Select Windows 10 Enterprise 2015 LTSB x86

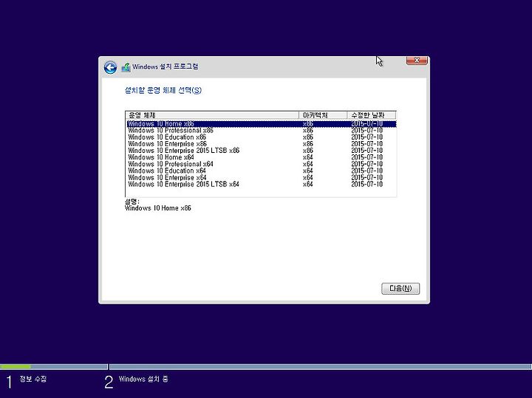(x=262, y=151)
